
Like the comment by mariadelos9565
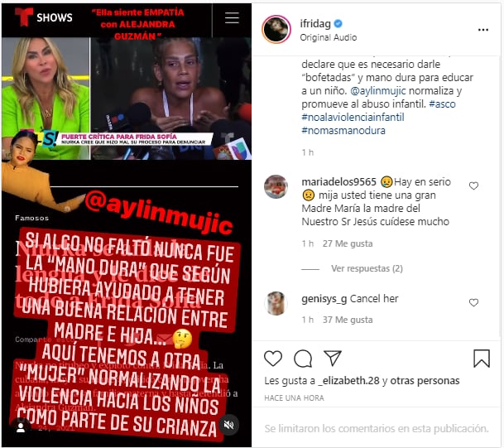click(x=473, y=185)
